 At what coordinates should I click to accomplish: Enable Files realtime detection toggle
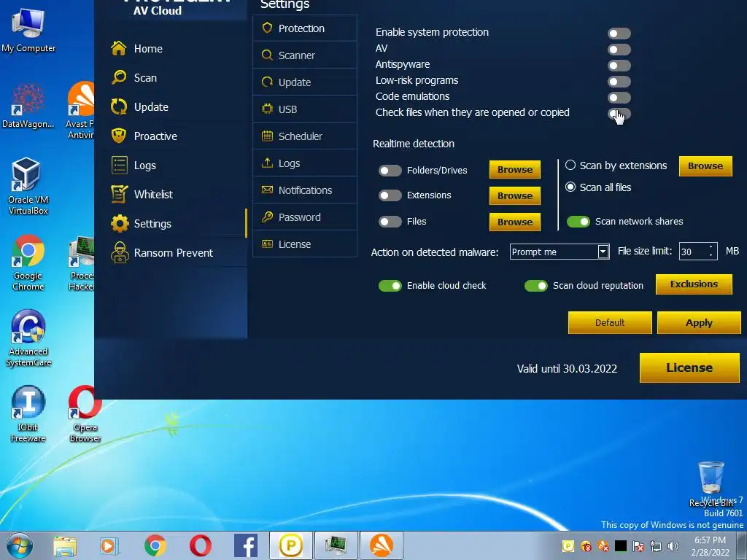[390, 222]
